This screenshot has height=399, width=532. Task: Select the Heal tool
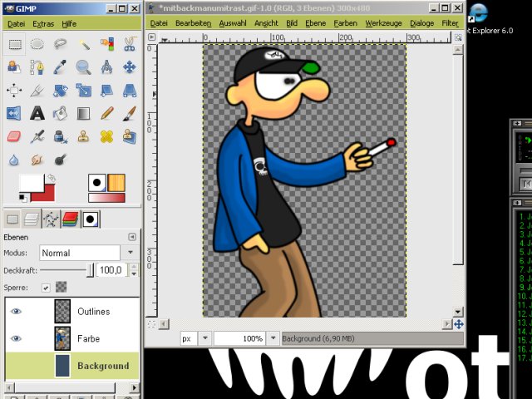tap(106, 136)
